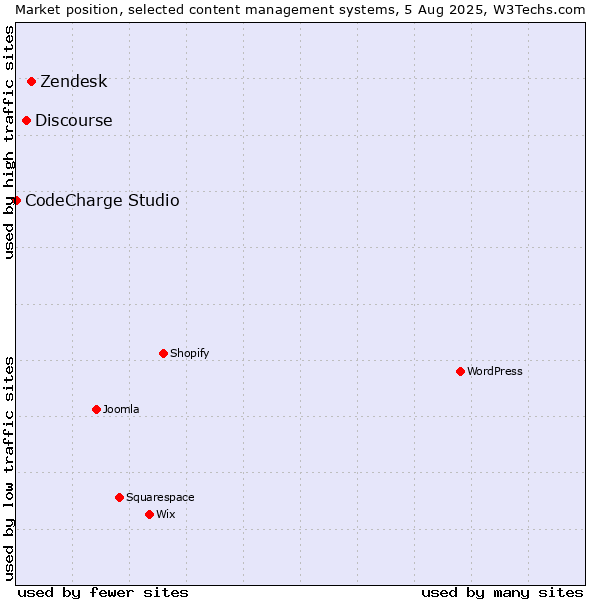Screen dimensions: 600x600
Task: Click the CodeCharge Studio red data point
Action: tap(16, 201)
